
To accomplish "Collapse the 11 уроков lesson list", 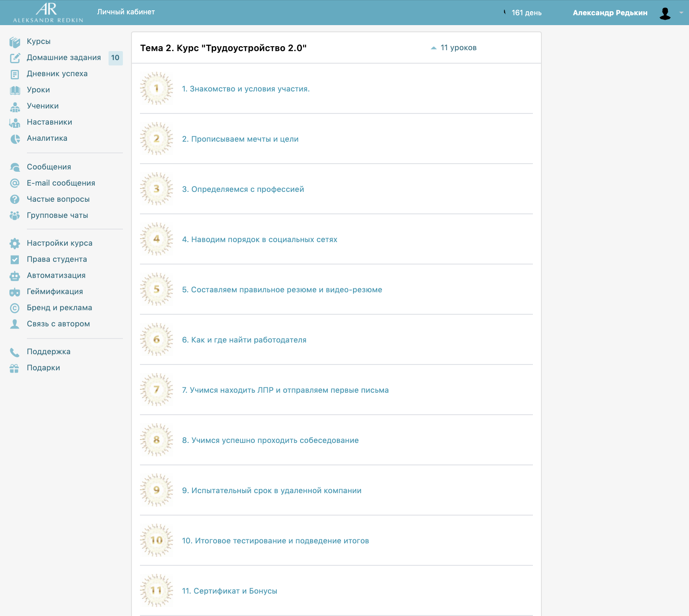I will point(454,48).
